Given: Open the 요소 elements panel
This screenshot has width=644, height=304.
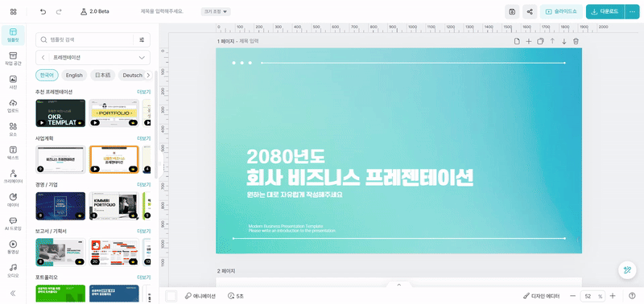Looking at the screenshot, I should point(13,129).
